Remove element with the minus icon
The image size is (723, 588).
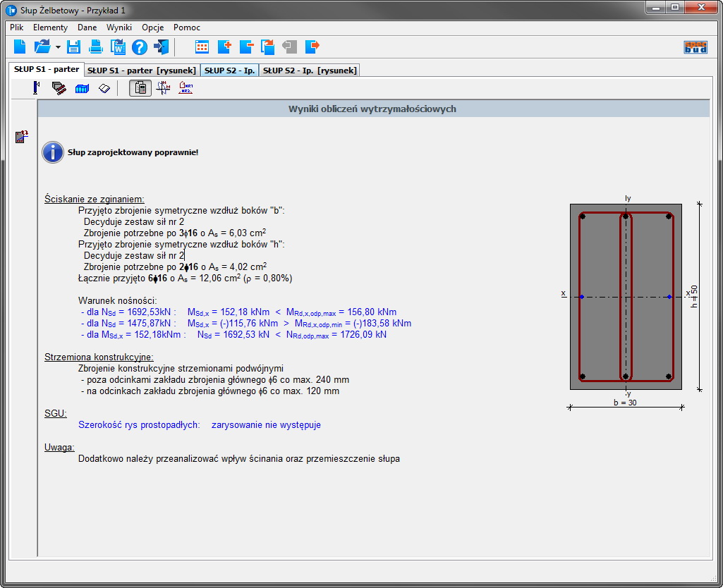pos(246,47)
